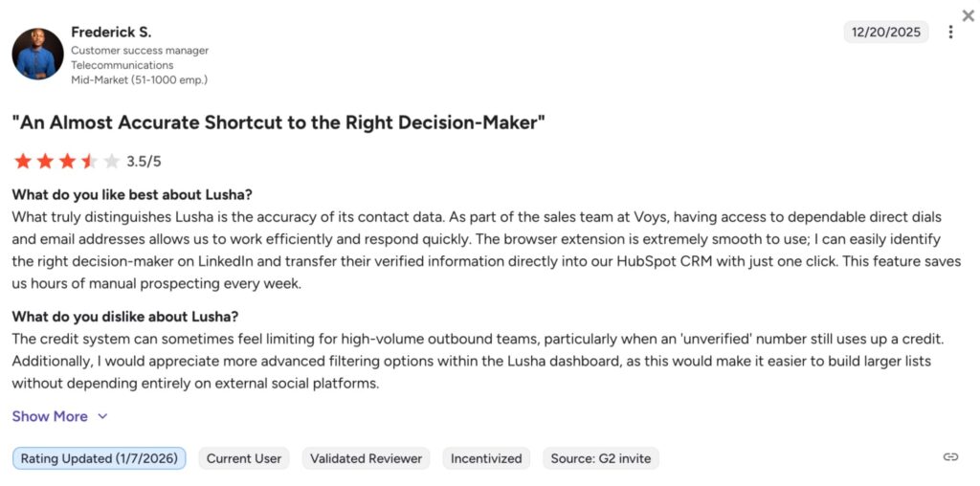The image size is (980, 486).
Task: Copy review link using the chain icon
Action: pyautogui.click(x=950, y=457)
